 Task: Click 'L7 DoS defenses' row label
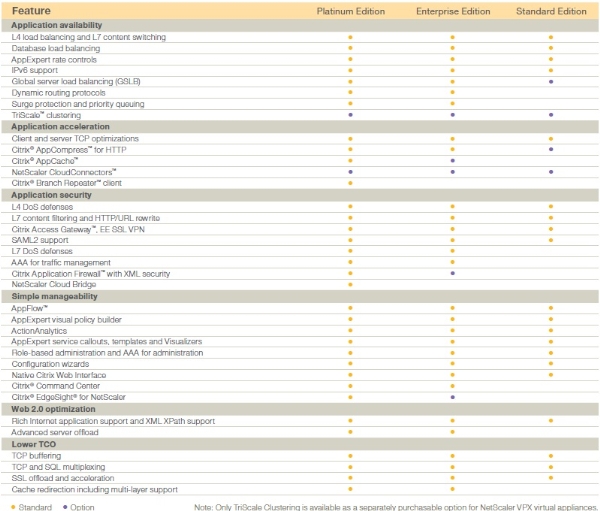tap(42, 251)
